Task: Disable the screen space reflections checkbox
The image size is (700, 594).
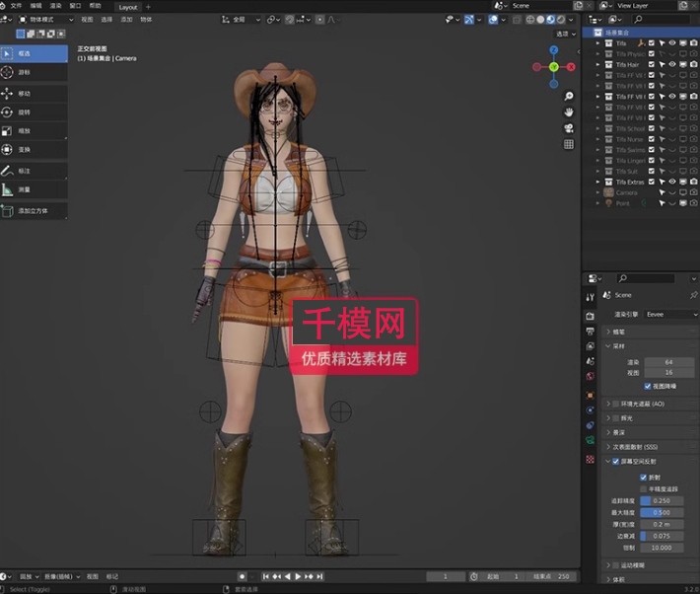Action: click(616, 461)
